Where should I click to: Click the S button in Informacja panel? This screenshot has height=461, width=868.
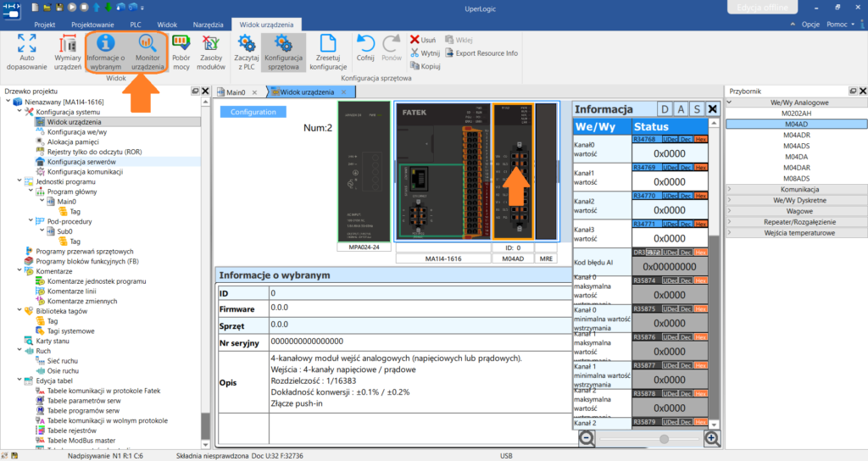click(697, 109)
